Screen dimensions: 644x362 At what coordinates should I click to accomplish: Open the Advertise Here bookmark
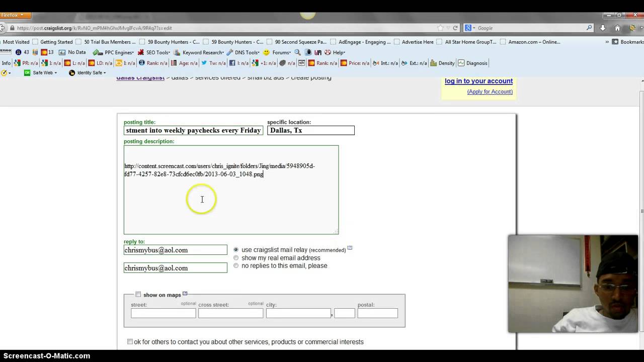(x=413, y=42)
